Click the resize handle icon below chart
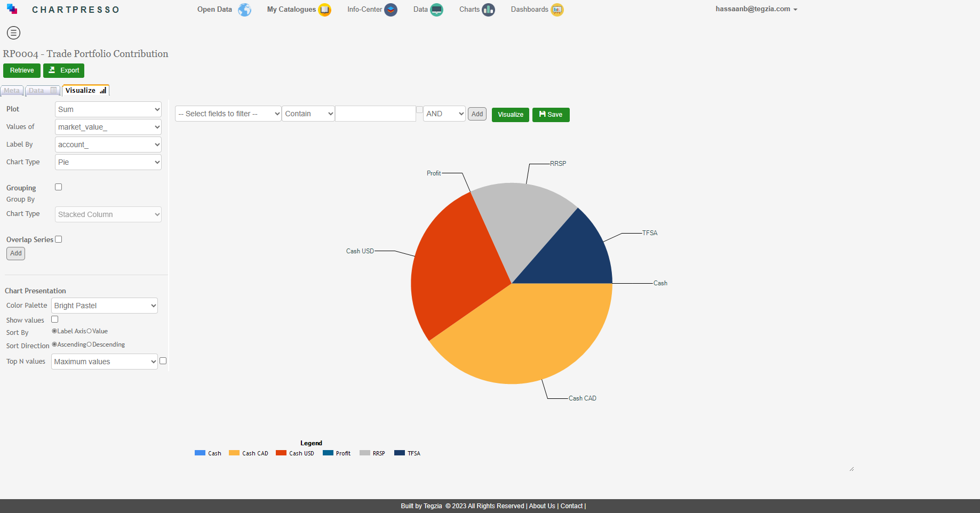This screenshot has height=513, width=980. 851,469
